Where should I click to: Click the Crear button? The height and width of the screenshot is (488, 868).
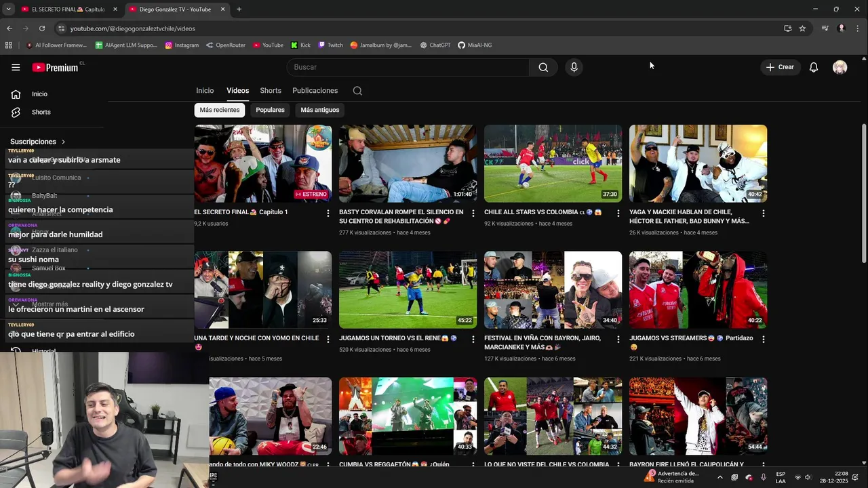click(780, 67)
